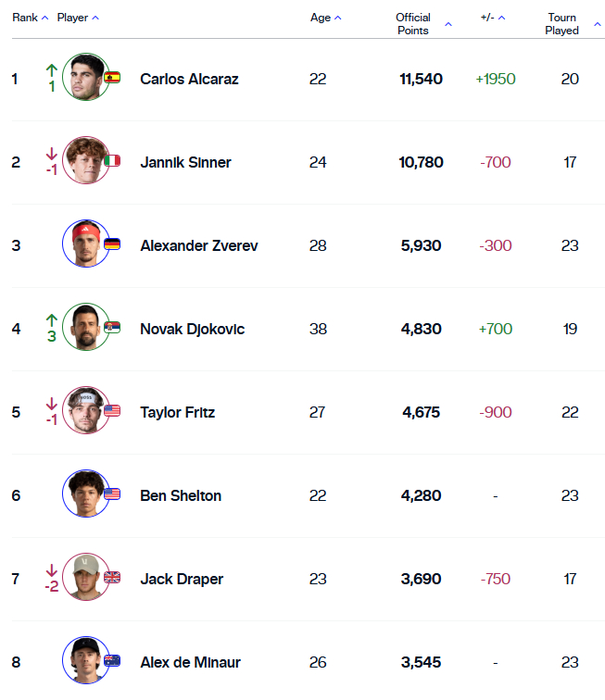The image size is (605, 700).
Task: Open the Ben Shelton player link
Action: point(181,495)
